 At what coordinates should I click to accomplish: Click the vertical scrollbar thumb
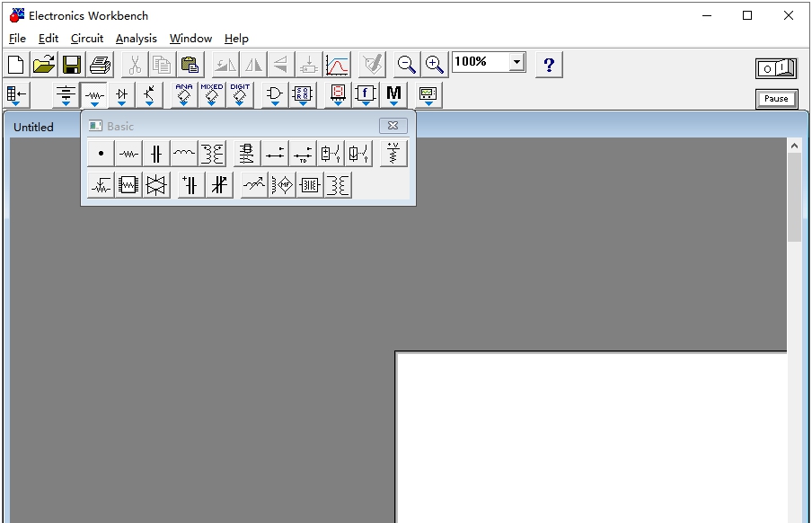(794, 196)
